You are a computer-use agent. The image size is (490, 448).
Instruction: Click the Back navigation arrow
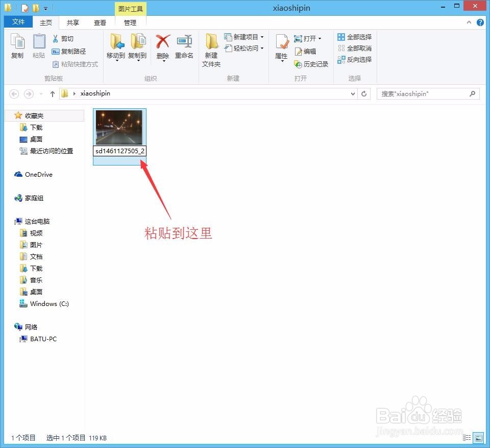(14, 94)
